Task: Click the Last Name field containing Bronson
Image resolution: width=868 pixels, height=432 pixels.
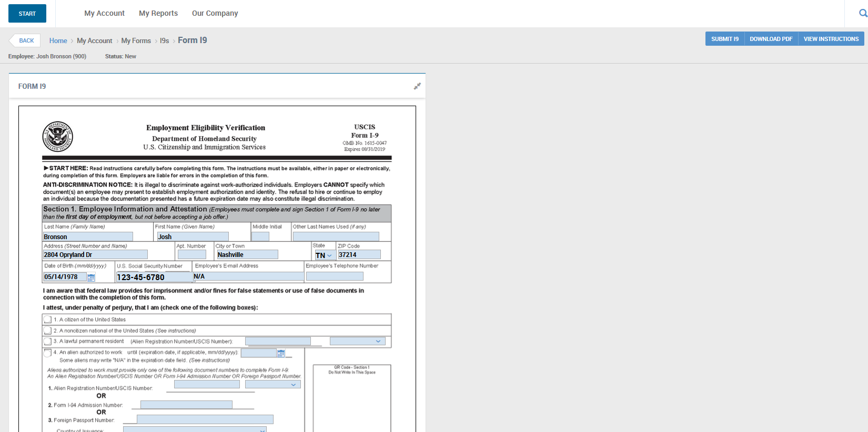Action: (x=88, y=236)
